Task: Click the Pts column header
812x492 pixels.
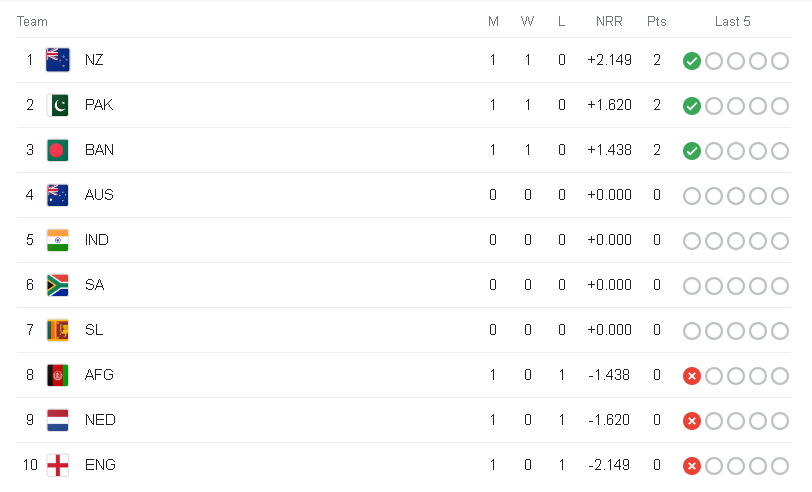Action: tap(656, 21)
